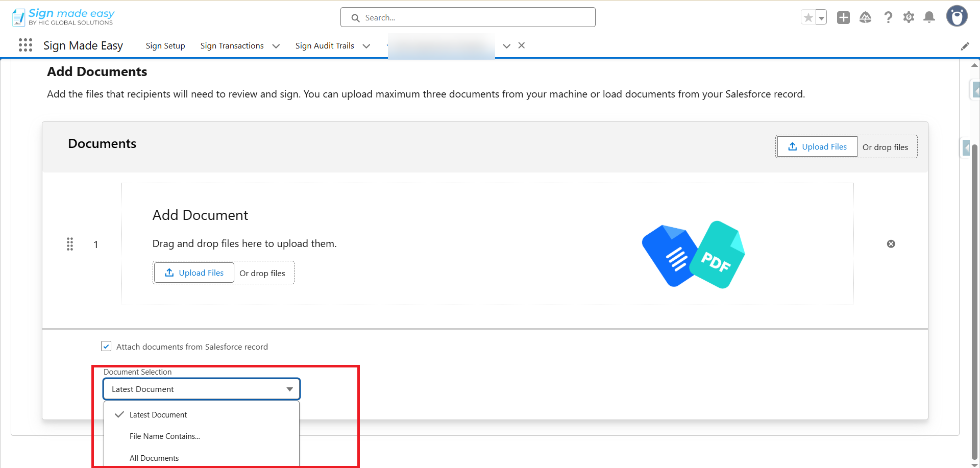Click the Documents section title
980x468 pixels.
(x=102, y=144)
